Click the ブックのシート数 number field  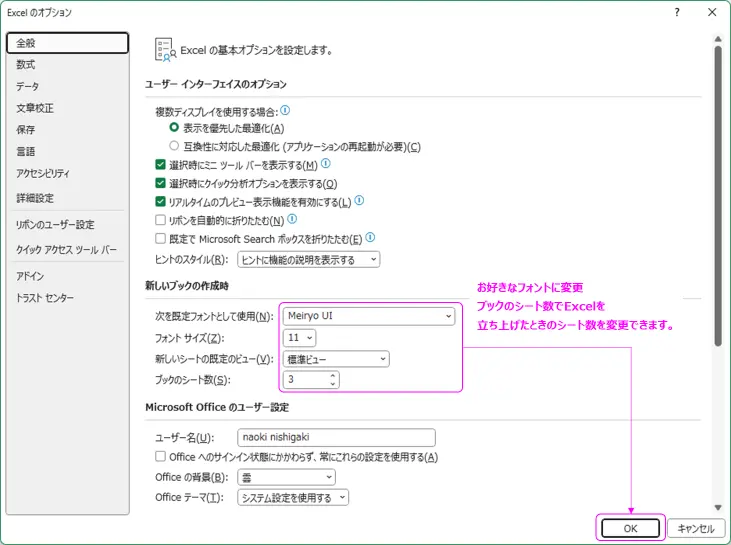[x=311, y=379]
